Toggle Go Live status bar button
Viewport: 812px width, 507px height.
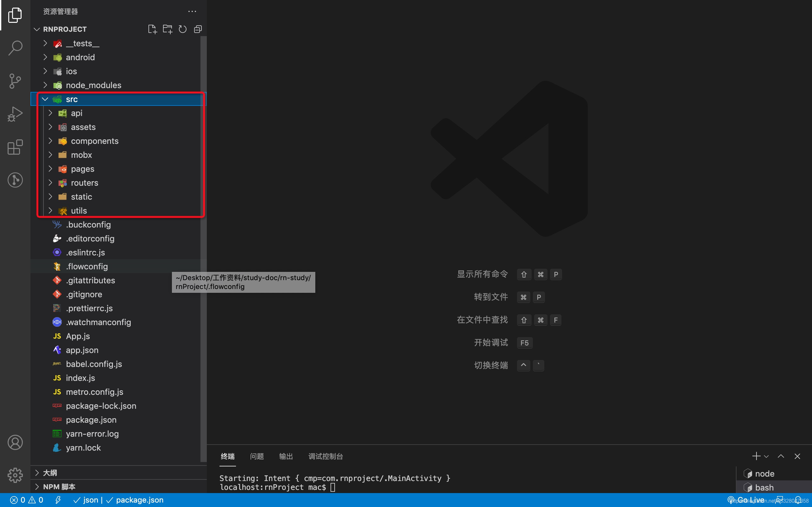click(745, 499)
